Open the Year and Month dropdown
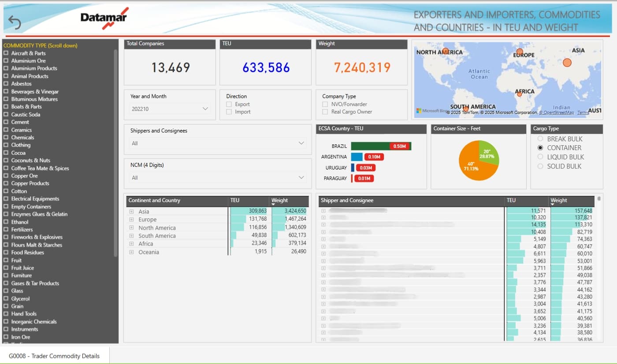The height and width of the screenshot is (364, 617). [x=205, y=108]
